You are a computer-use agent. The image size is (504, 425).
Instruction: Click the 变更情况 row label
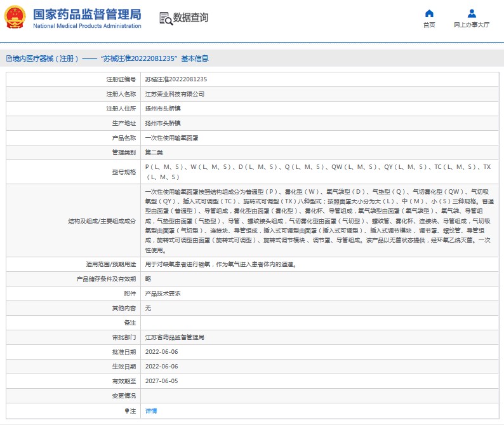124,396
